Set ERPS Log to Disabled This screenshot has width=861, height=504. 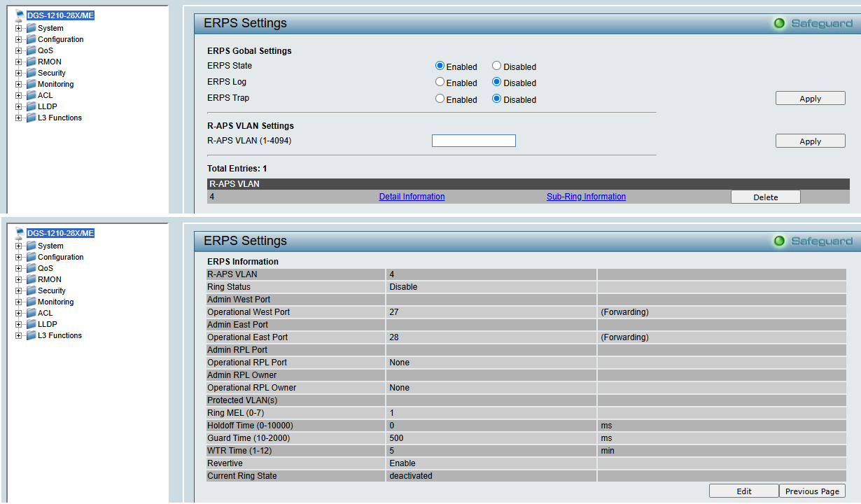(x=496, y=82)
